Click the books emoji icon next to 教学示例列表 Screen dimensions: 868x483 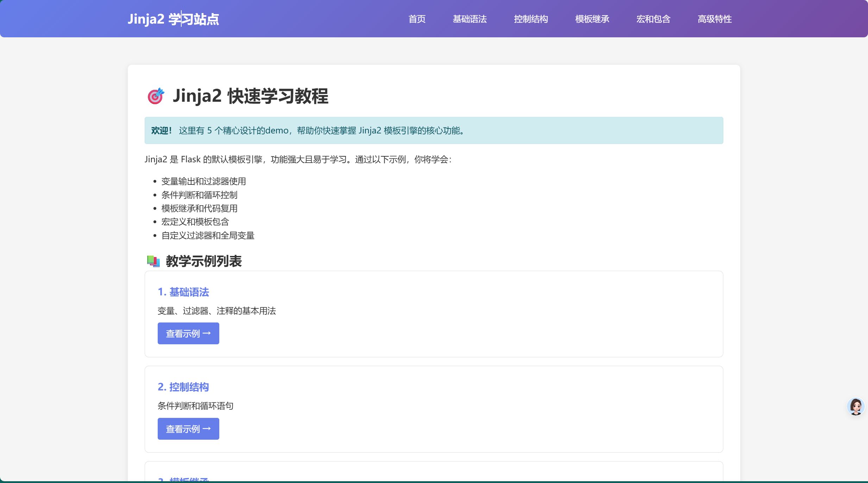pos(153,261)
